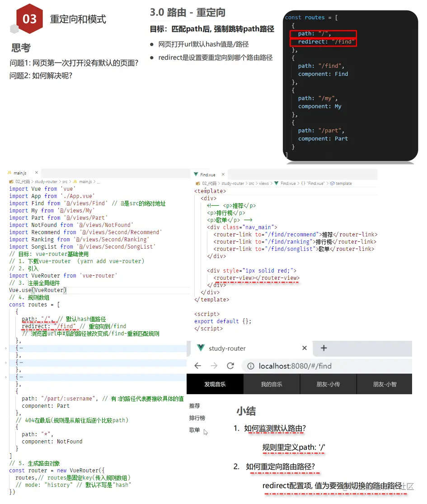Go back with the browser back arrow
427x504 pixels.
[198, 366]
